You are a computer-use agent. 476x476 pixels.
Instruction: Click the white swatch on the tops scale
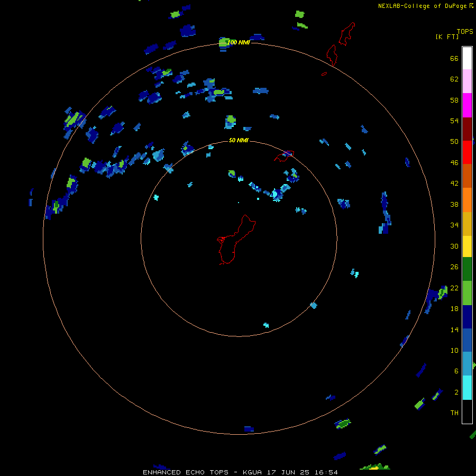467,58
